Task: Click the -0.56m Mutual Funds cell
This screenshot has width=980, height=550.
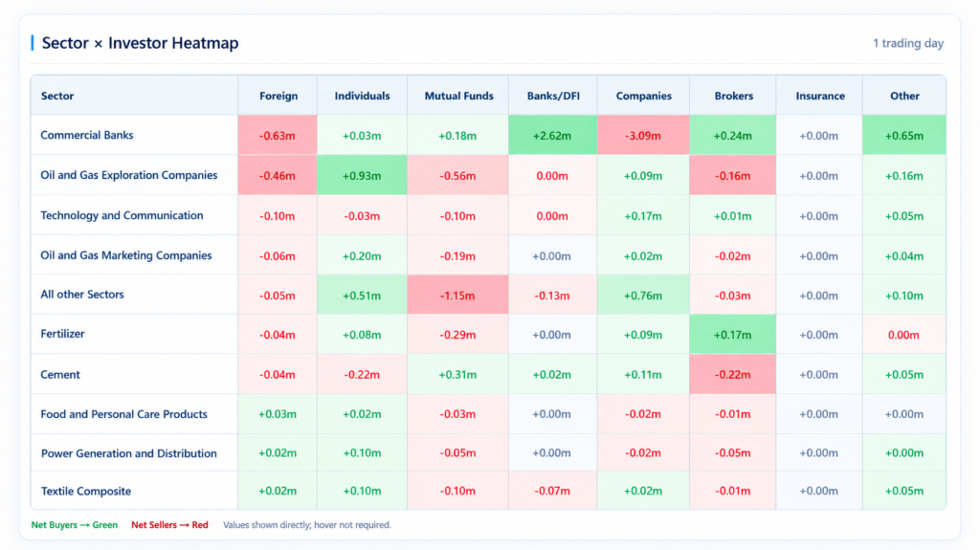Action: [x=457, y=175]
